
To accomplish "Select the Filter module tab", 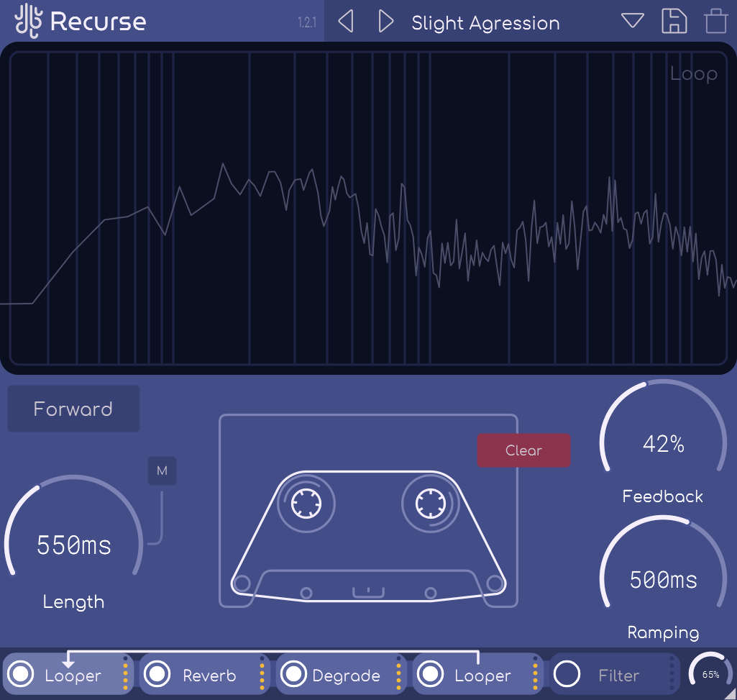I will point(615,673).
